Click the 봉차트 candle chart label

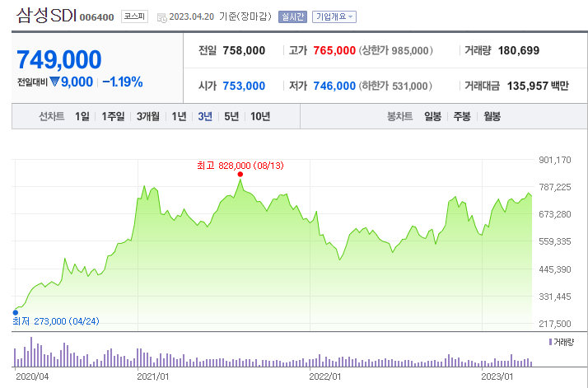pos(399,116)
